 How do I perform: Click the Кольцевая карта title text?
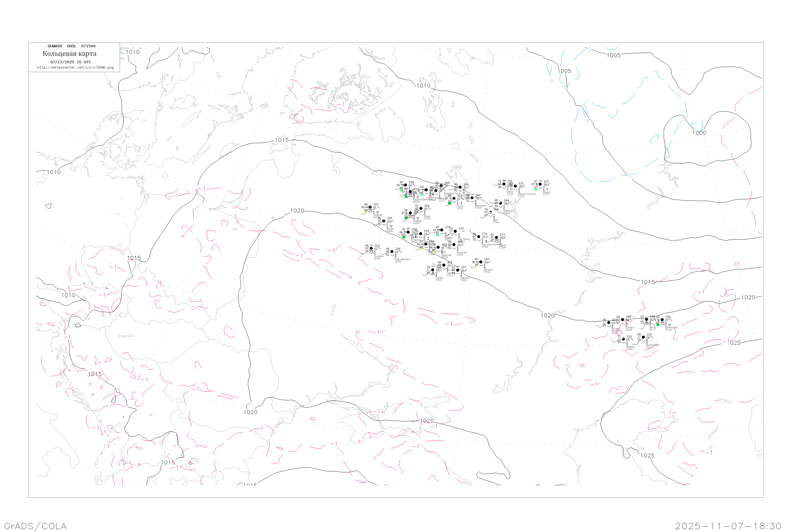69,54
